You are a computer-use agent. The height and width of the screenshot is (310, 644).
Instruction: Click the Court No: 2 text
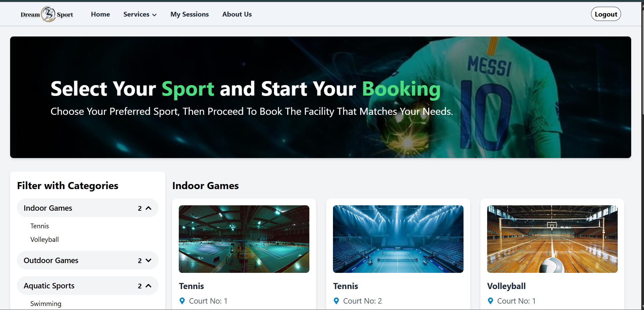[362, 301]
